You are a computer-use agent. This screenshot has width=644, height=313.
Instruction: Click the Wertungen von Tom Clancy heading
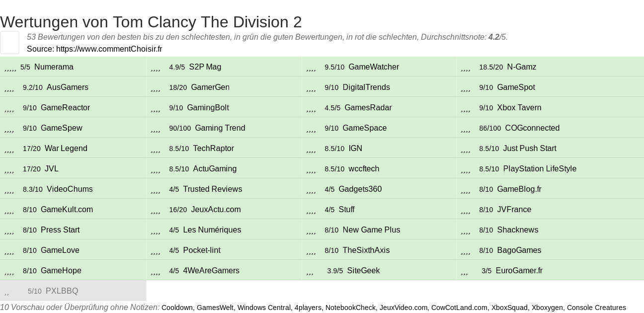pos(151,22)
